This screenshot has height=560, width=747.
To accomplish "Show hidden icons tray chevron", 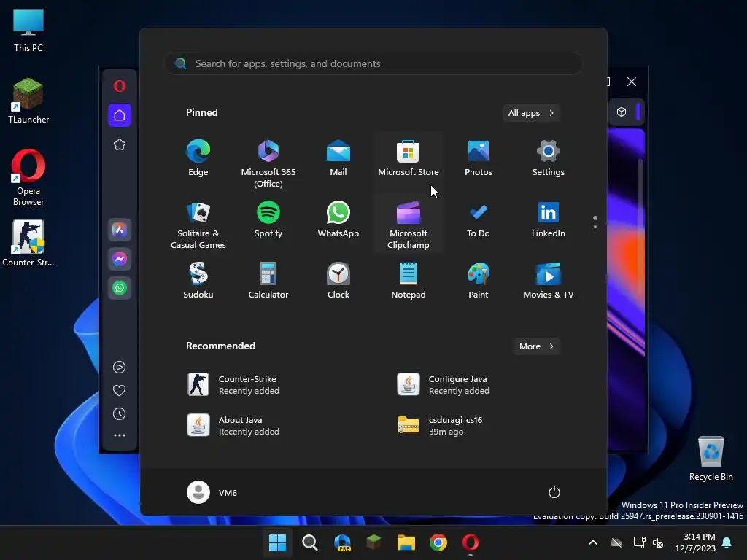I will click(x=593, y=542).
